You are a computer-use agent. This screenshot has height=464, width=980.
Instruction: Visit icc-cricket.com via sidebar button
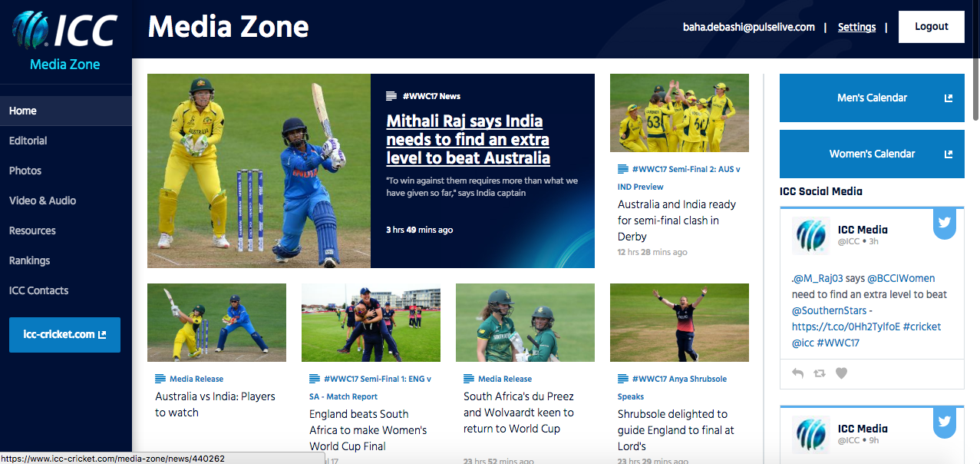pos(64,335)
